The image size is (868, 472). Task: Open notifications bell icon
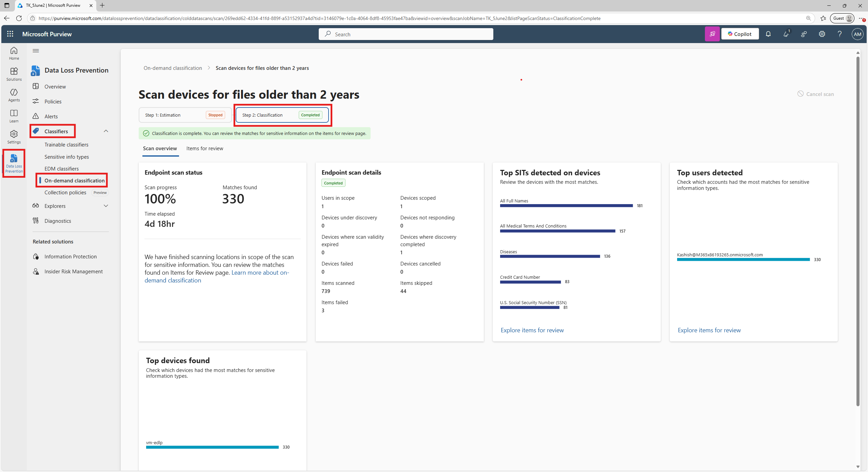coord(768,34)
